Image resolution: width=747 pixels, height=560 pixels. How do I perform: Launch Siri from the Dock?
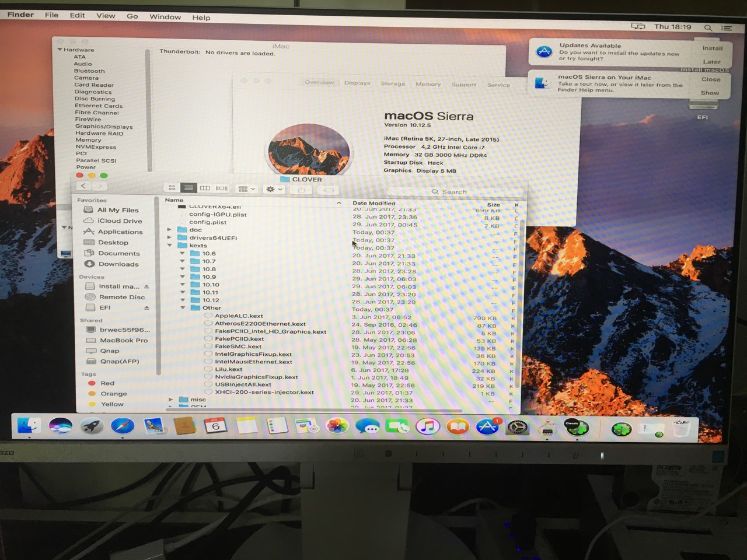point(60,427)
